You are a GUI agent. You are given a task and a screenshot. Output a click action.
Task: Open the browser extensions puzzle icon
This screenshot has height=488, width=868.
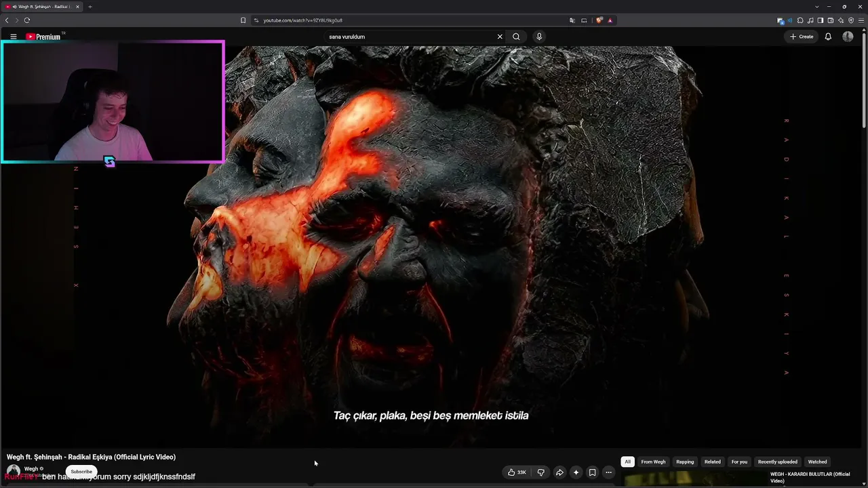click(800, 20)
